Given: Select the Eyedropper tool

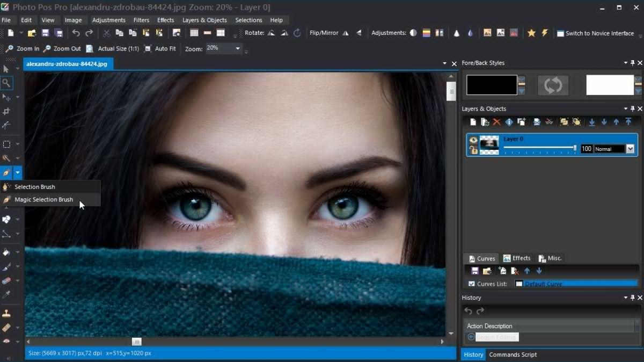Looking at the screenshot, I should (6, 295).
